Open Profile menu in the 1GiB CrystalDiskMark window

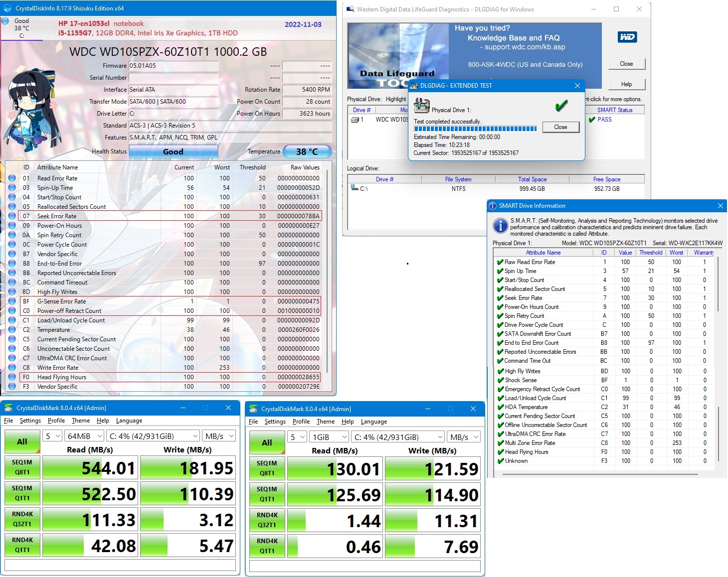click(301, 422)
